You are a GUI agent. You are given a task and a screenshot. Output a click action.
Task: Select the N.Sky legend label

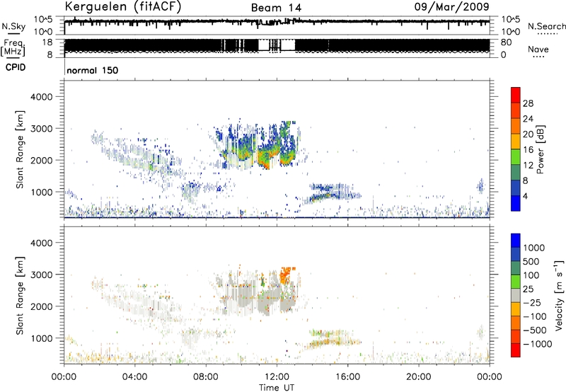(x=13, y=27)
